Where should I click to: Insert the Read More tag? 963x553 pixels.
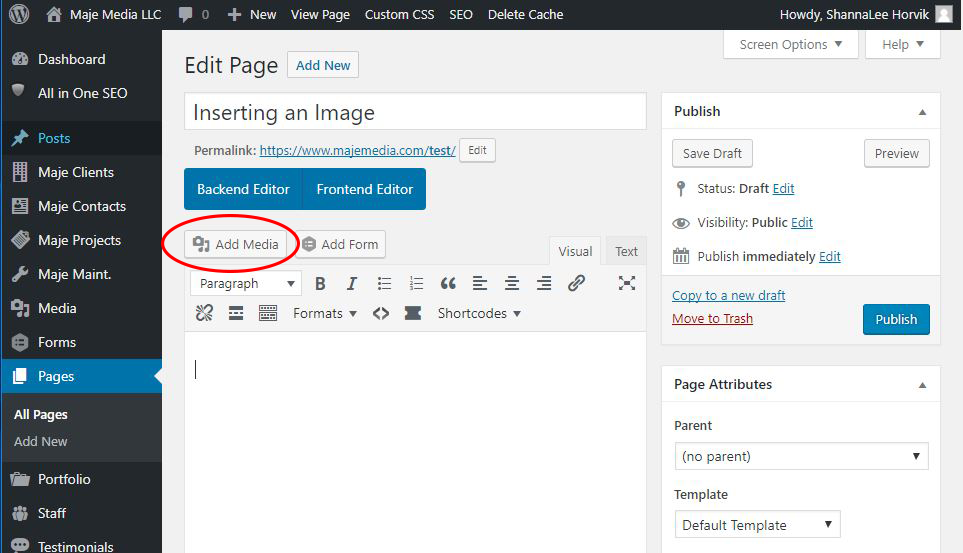tap(236, 313)
